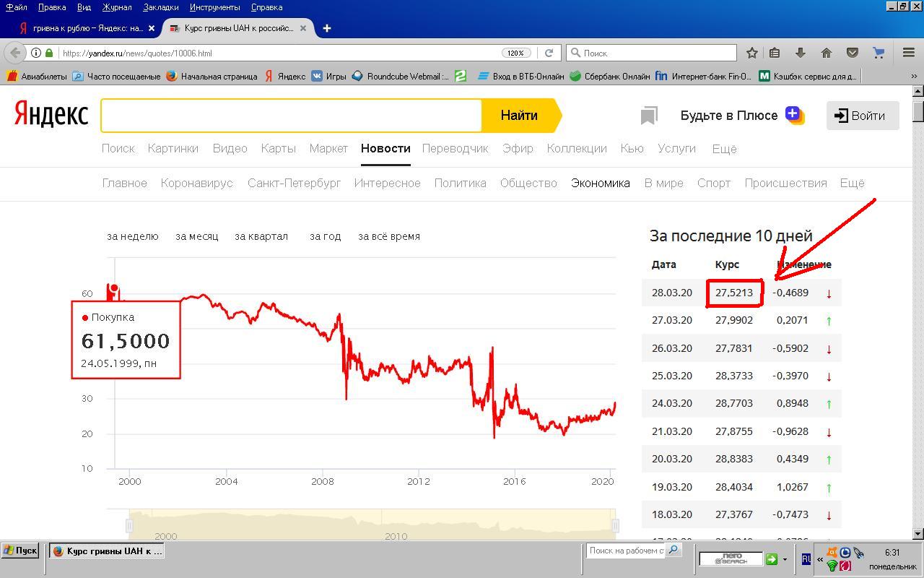
Task: Close the 'Курс гривны UAH' tab
Action: 303,28
